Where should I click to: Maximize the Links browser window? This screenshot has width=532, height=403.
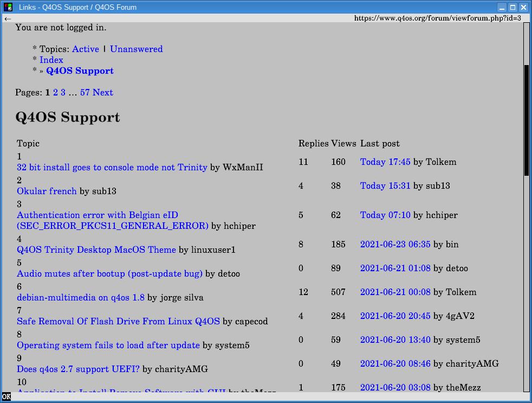pyautogui.click(x=513, y=7)
